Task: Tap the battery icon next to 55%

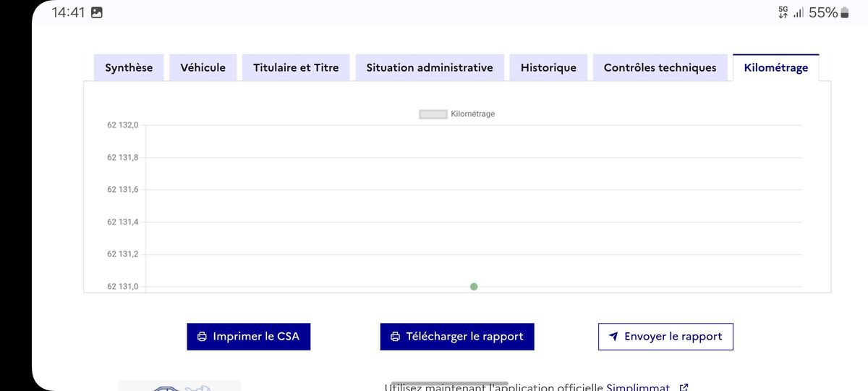Action: click(x=844, y=12)
